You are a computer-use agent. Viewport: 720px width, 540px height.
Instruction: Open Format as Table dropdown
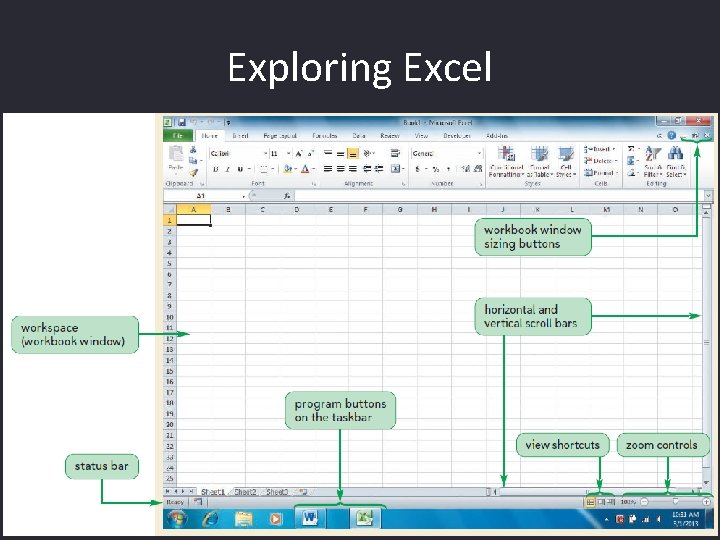point(540,162)
